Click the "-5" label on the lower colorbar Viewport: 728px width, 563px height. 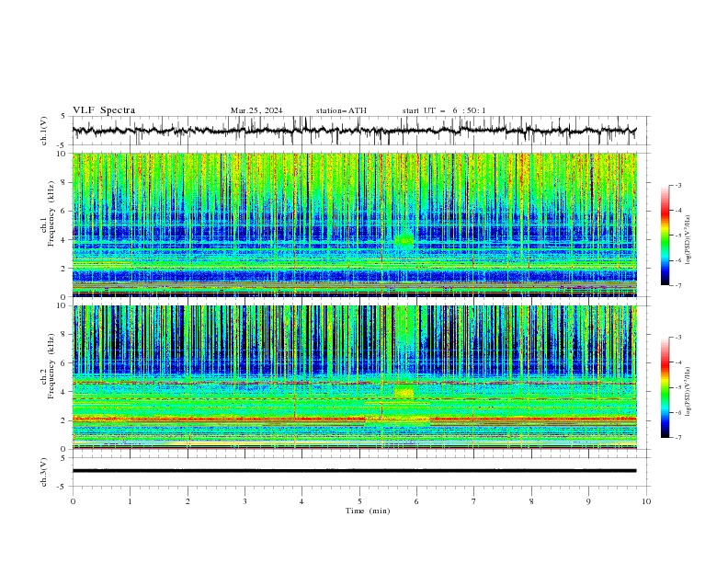(x=677, y=387)
